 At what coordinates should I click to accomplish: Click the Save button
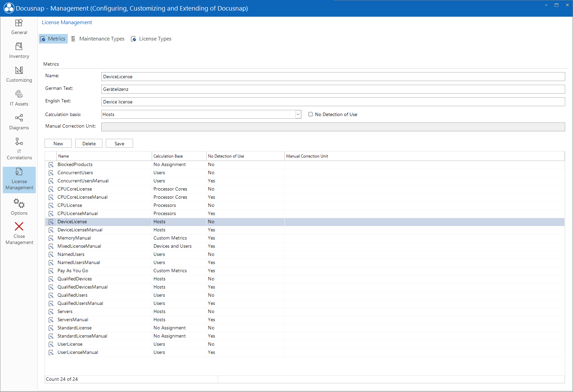click(x=119, y=143)
